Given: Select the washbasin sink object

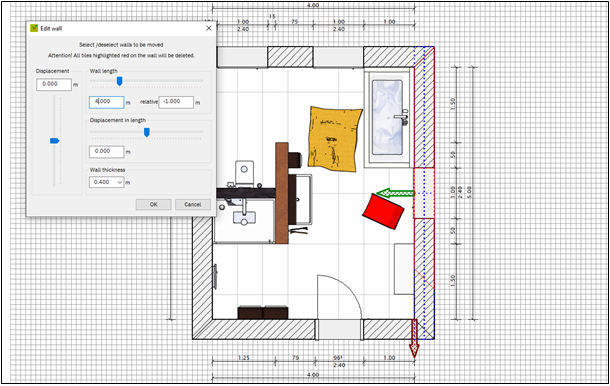Looking at the screenshot, I should click(x=244, y=218).
